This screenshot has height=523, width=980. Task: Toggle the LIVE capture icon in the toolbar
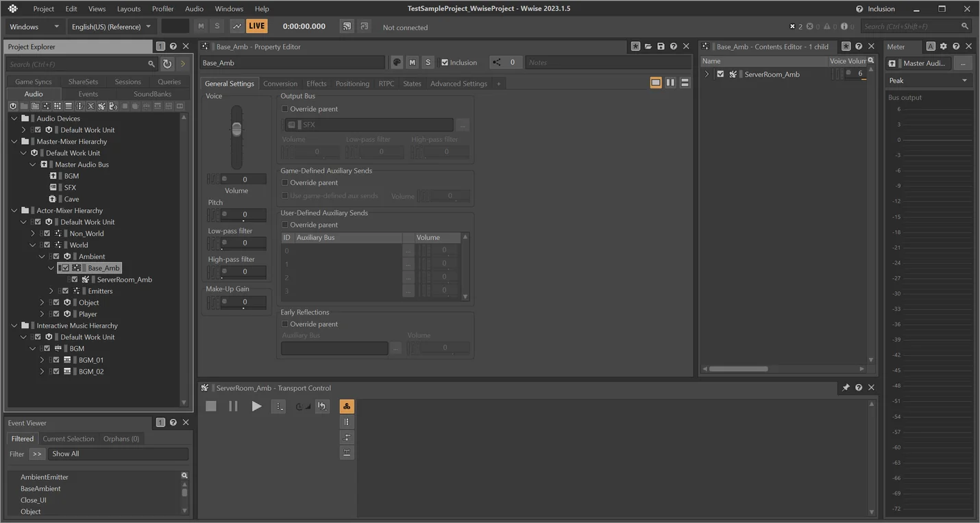coord(256,25)
